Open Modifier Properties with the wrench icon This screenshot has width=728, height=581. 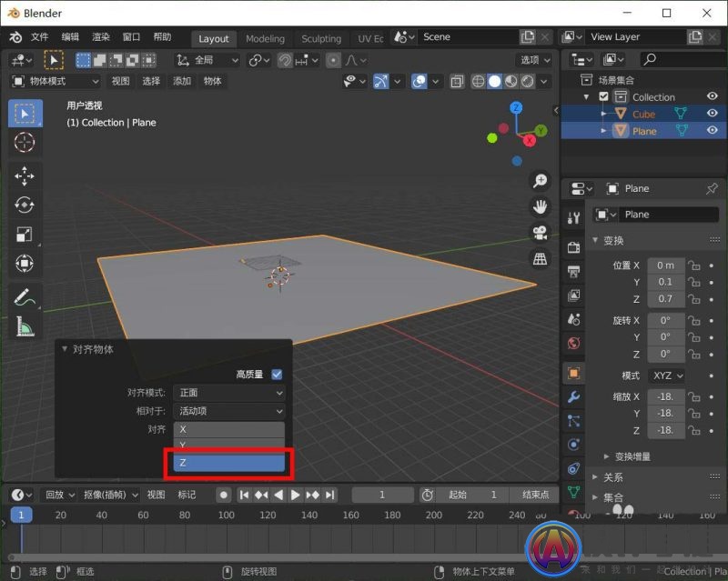click(x=574, y=396)
